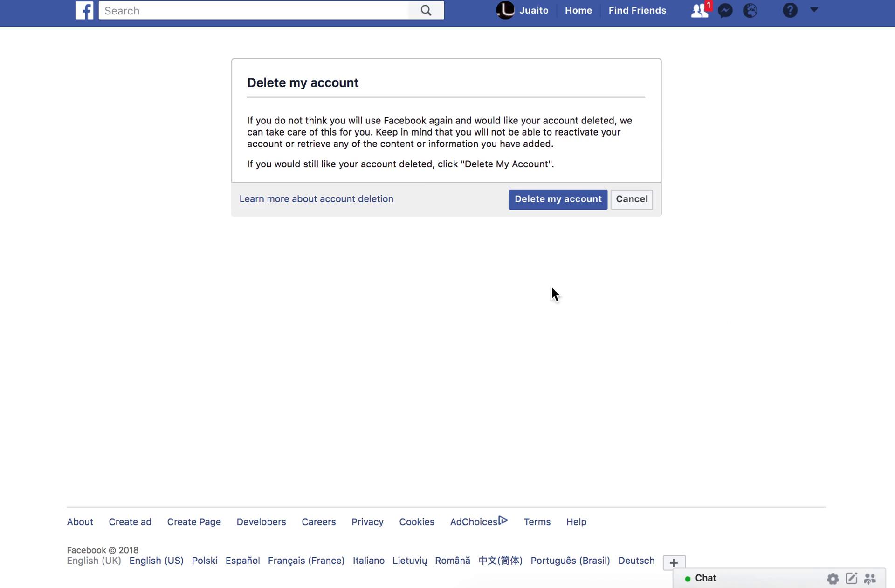Open the Cookies footer link

(x=417, y=522)
